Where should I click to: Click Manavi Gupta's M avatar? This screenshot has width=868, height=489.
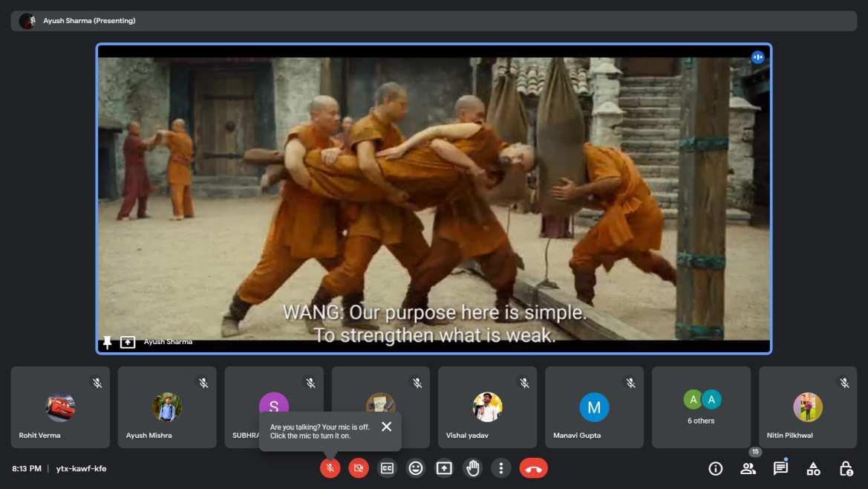point(594,407)
